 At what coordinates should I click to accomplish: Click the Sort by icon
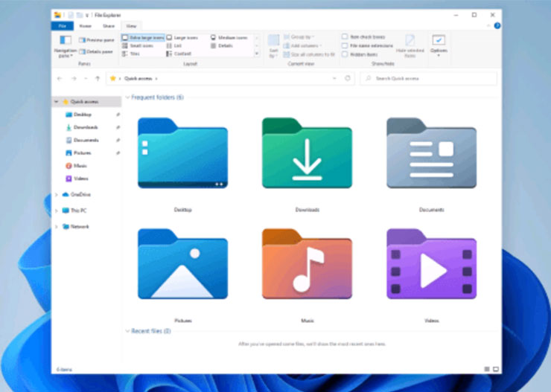click(x=273, y=40)
